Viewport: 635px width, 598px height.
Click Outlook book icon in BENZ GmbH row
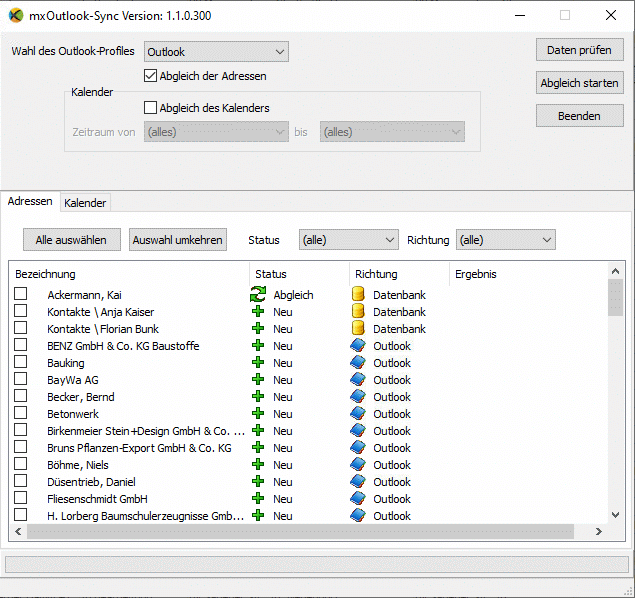(x=358, y=345)
